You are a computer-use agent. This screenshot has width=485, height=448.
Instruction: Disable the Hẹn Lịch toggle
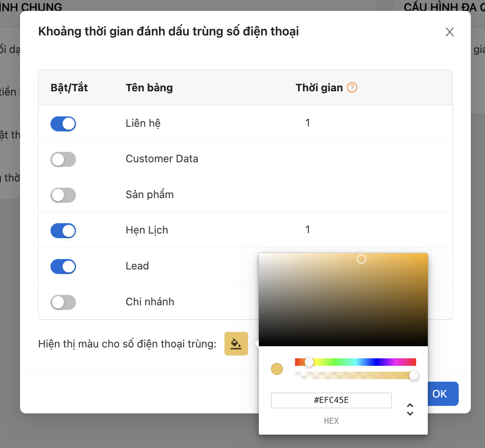pyautogui.click(x=63, y=231)
